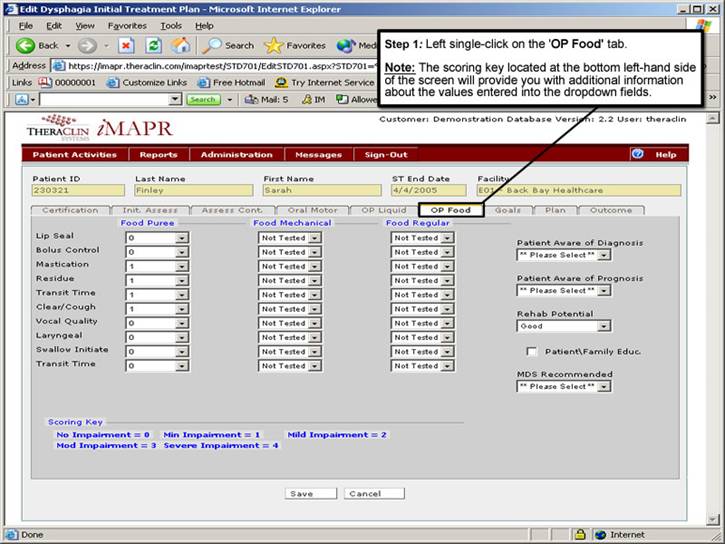Click the Sign-Out link
This screenshot has height=544, width=725.
point(385,155)
